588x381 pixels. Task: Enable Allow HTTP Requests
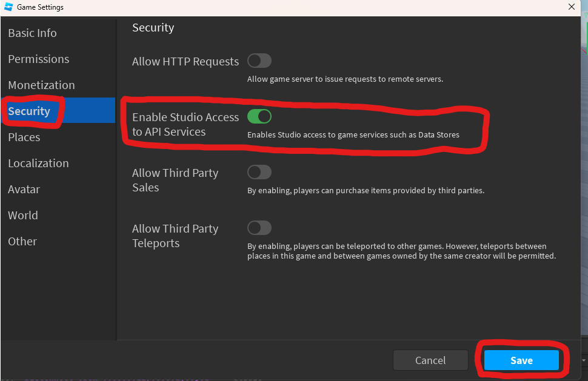click(259, 61)
